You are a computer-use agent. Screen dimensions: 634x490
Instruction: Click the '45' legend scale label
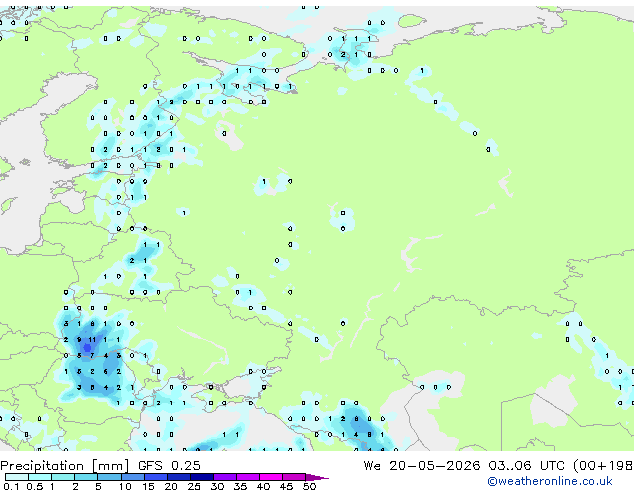(x=287, y=486)
